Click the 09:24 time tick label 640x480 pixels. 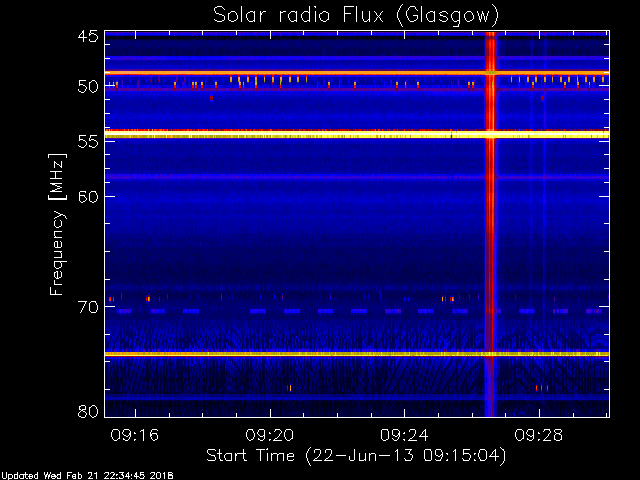pos(404,435)
